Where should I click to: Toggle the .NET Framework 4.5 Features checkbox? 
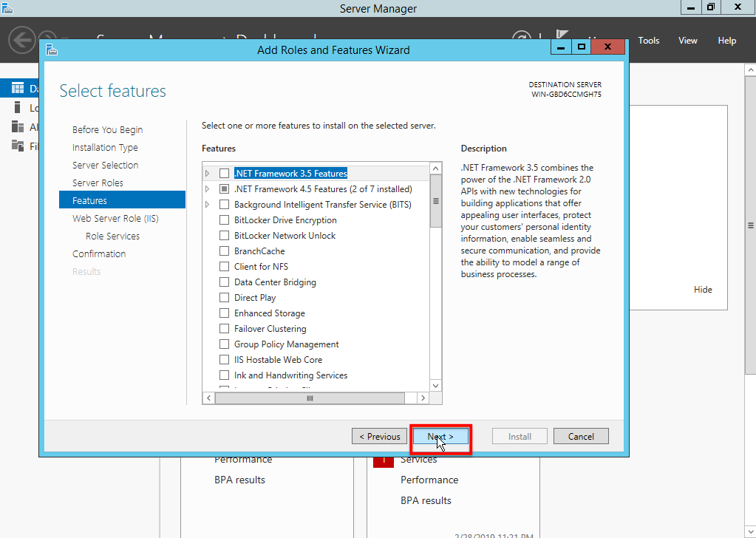[x=224, y=189]
